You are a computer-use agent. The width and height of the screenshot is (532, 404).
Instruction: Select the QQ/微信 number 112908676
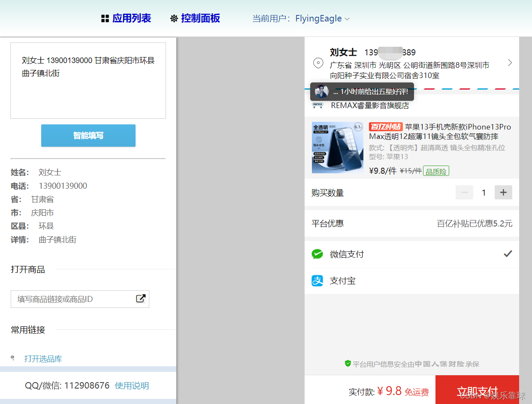tap(87, 386)
